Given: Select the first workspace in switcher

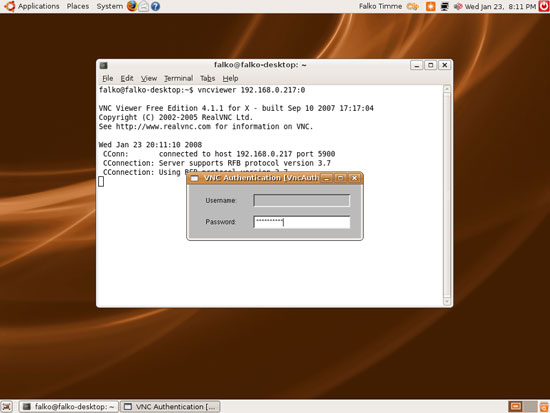Looking at the screenshot, I should tap(515, 407).
